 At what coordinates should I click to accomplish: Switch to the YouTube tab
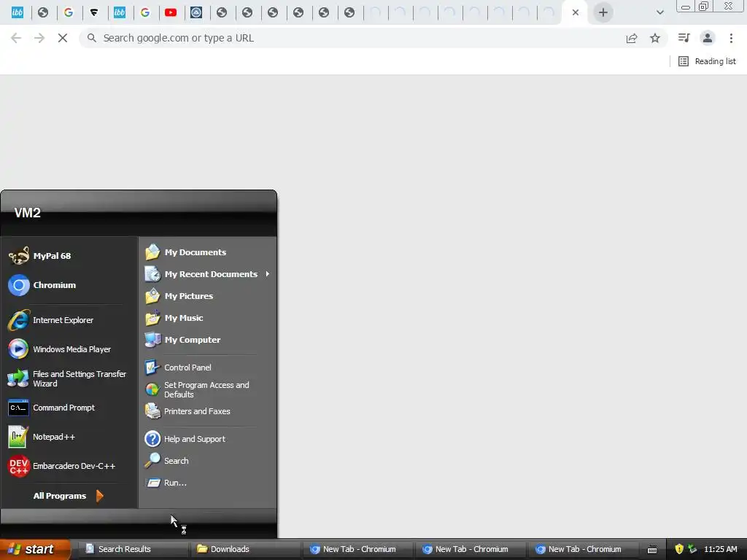171,13
